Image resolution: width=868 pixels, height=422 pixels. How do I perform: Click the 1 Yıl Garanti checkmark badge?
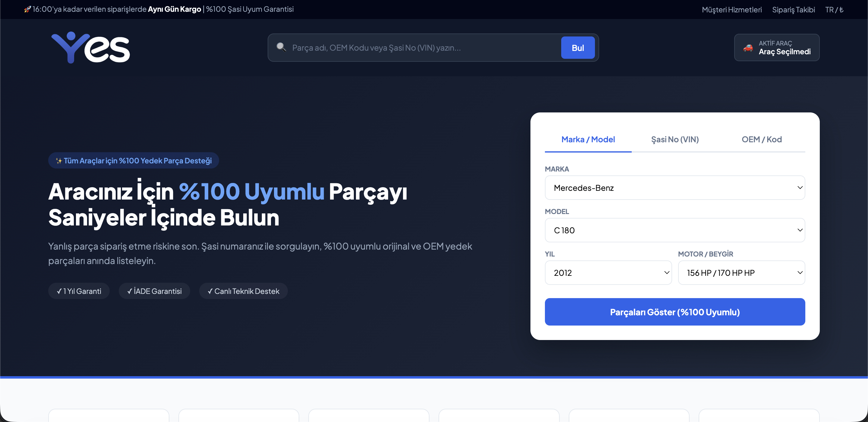click(79, 291)
